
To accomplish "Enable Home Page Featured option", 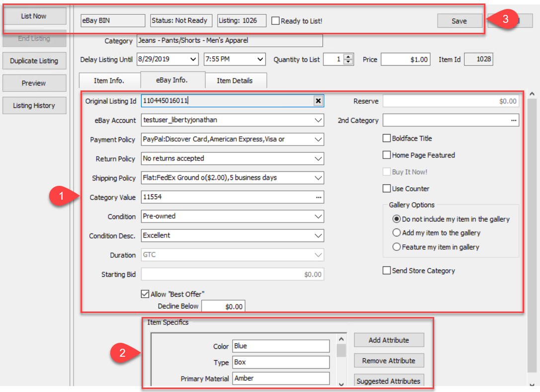I will coord(387,155).
